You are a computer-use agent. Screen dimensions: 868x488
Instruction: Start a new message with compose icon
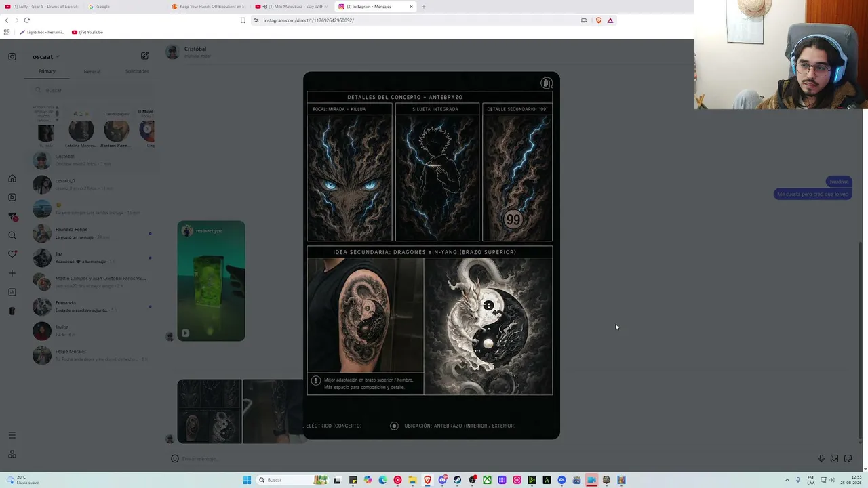[144, 56]
